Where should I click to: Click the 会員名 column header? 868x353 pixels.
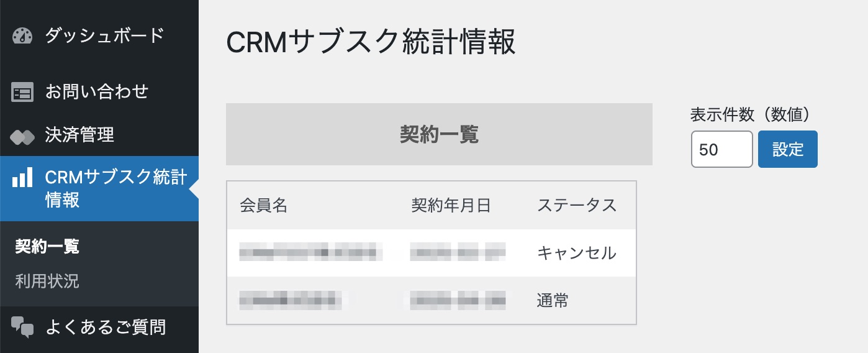(264, 206)
